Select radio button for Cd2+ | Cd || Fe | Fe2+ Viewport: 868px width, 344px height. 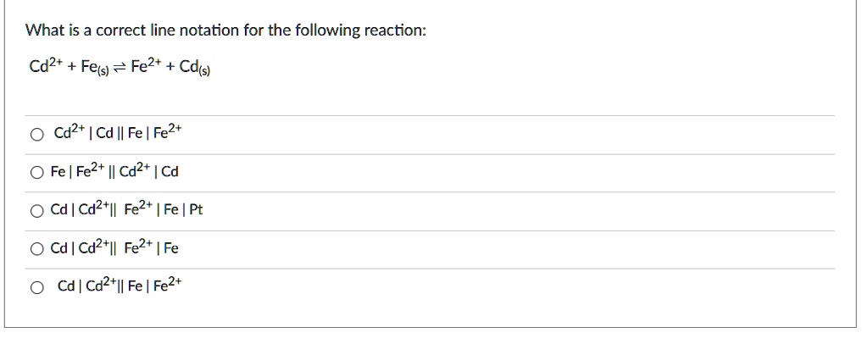click(36, 135)
